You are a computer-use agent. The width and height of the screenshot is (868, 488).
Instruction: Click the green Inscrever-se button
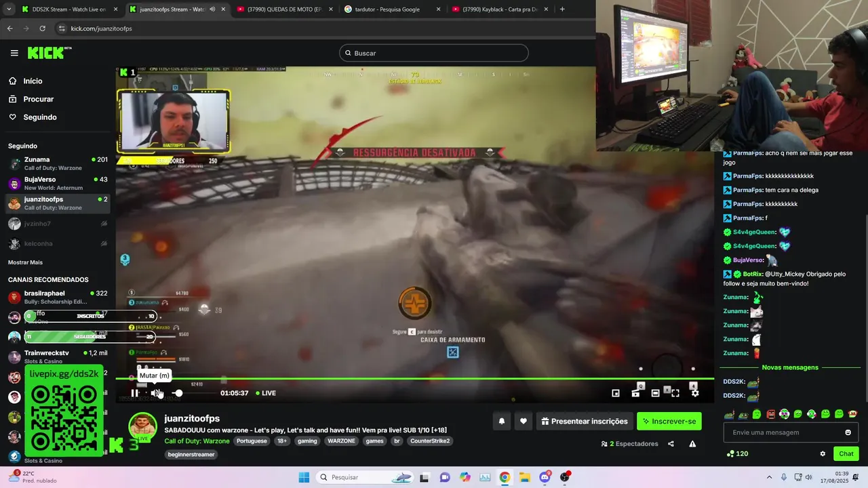669,422
